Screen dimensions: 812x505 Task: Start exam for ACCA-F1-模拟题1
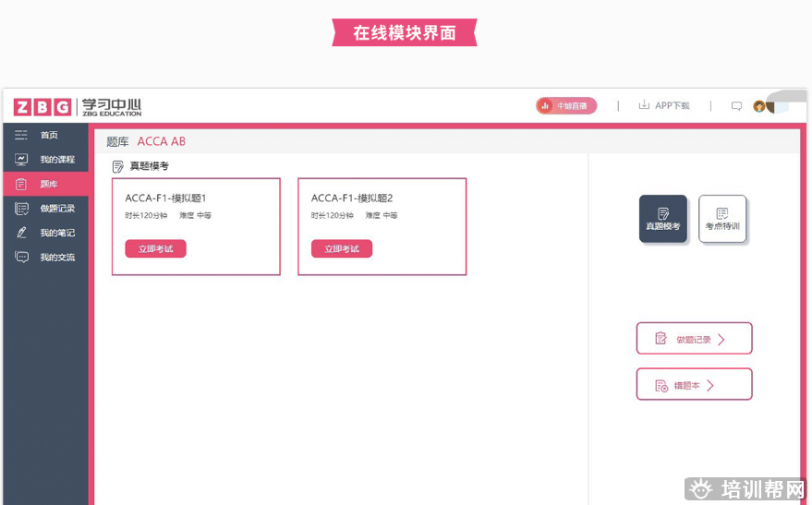(x=155, y=248)
